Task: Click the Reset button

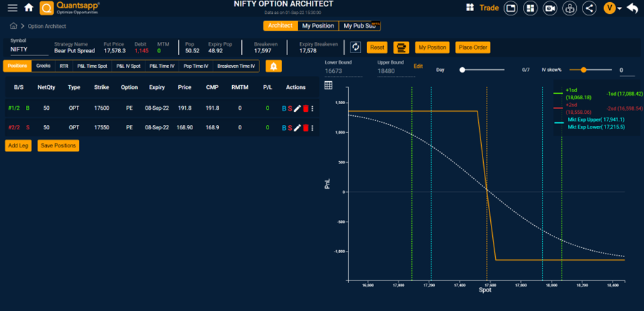Action: 377,48
